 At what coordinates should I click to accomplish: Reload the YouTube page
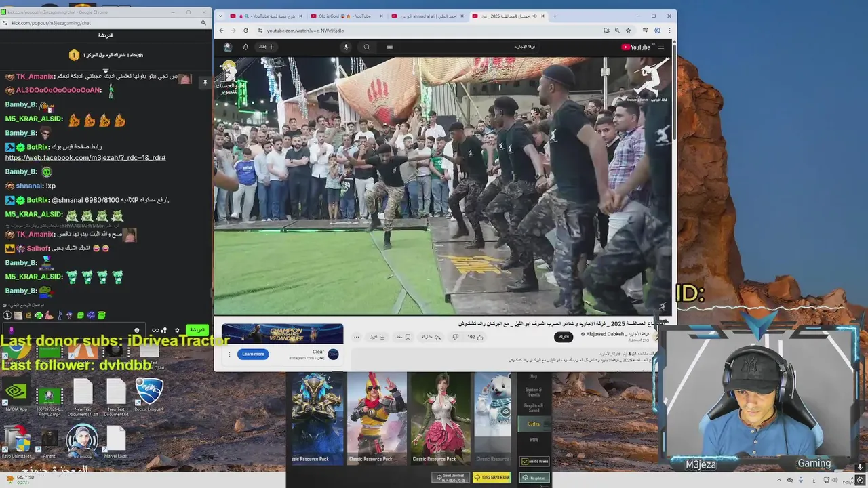[245, 30]
